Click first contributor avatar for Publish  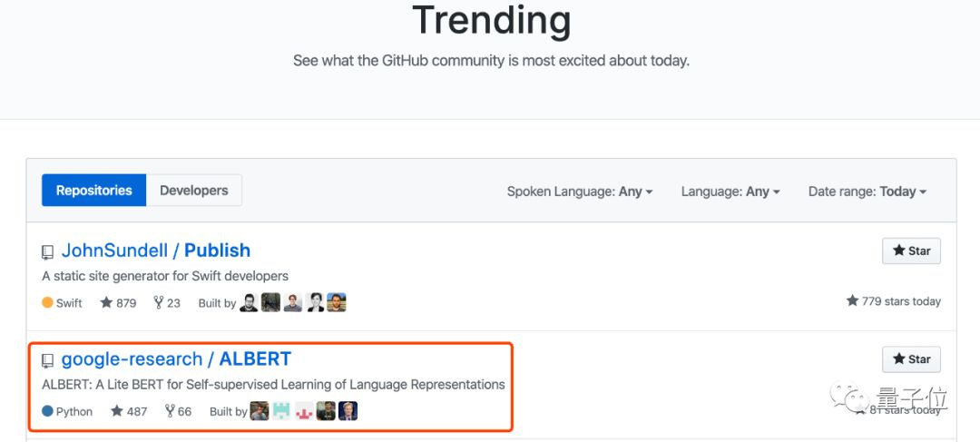point(249,302)
